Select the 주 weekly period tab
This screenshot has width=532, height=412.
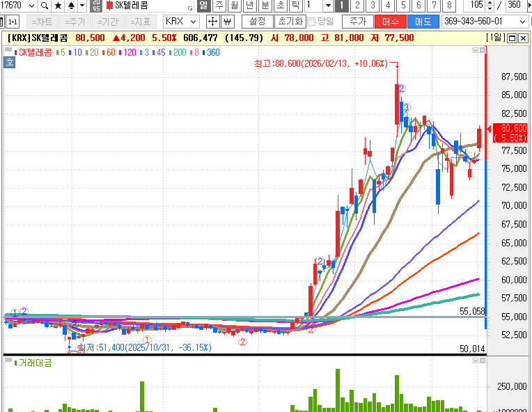click(219, 6)
